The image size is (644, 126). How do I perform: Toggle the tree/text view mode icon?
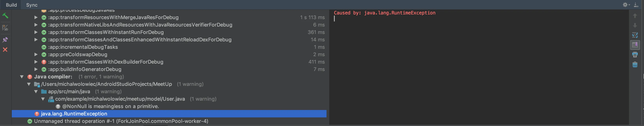[x=5, y=28]
